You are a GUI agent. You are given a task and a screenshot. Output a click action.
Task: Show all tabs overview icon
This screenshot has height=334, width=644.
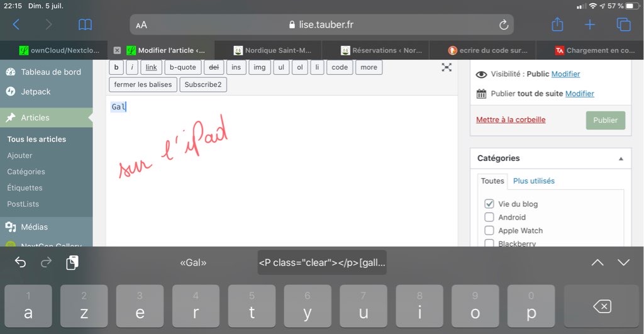(623, 25)
